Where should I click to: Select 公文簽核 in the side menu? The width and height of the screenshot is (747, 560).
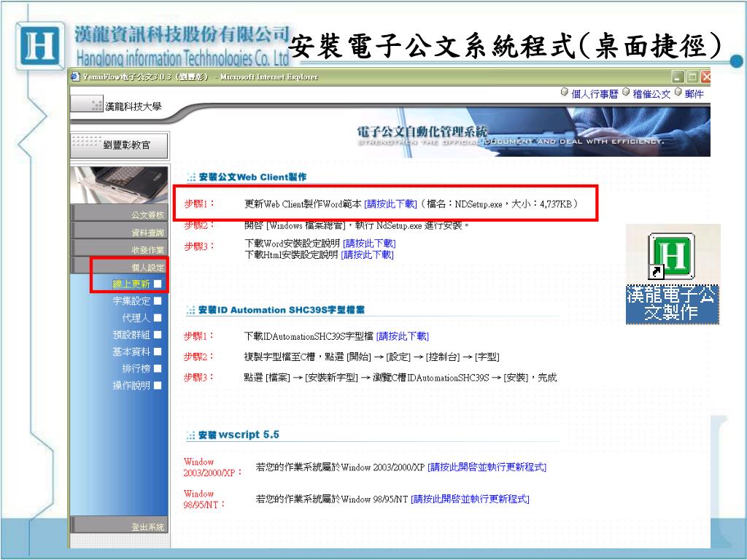[120, 214]
